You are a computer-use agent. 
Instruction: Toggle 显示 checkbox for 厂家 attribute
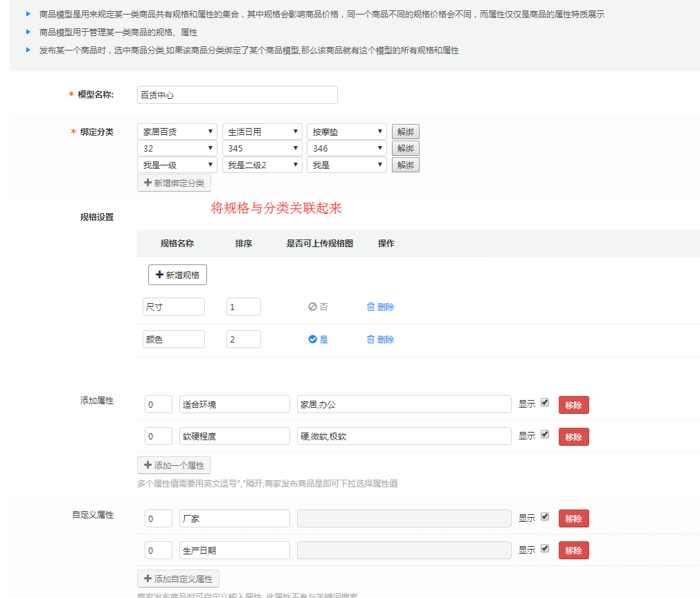tap(545, 516)
